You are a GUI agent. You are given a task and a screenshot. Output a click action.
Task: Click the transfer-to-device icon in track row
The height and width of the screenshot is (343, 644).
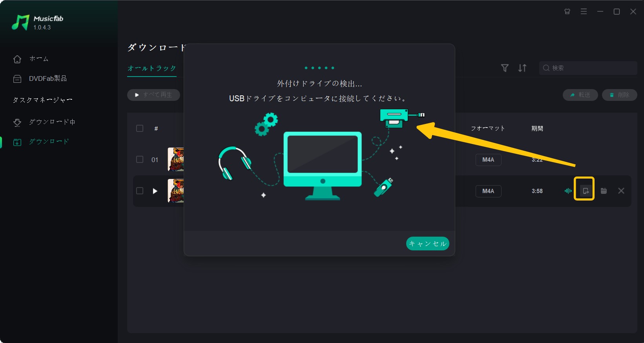[586, 191]
